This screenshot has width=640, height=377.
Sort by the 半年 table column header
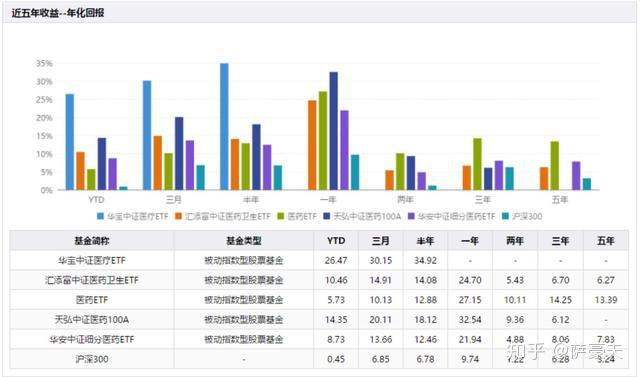425,241
